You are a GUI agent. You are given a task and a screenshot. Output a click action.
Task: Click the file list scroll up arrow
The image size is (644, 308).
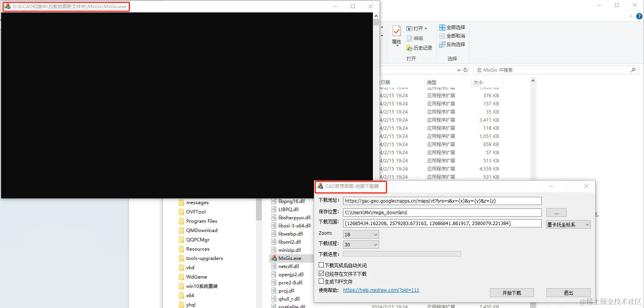tap(533, 81)
